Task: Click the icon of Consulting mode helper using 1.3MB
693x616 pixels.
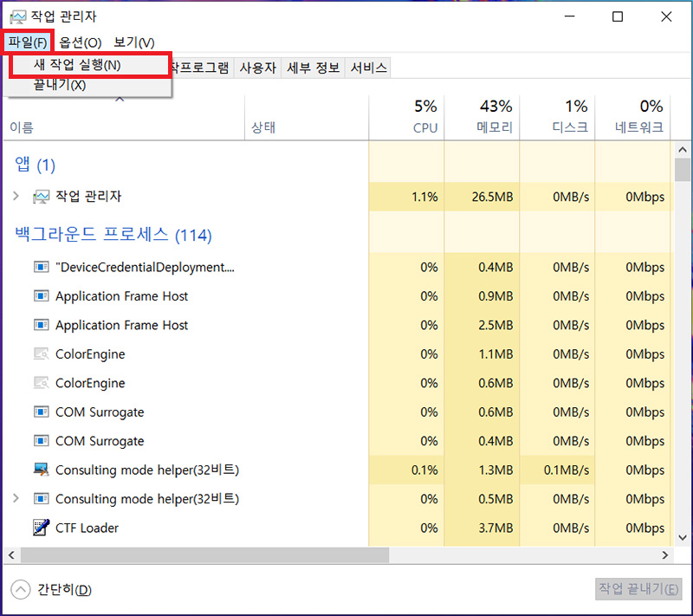Action: (41, 470)
